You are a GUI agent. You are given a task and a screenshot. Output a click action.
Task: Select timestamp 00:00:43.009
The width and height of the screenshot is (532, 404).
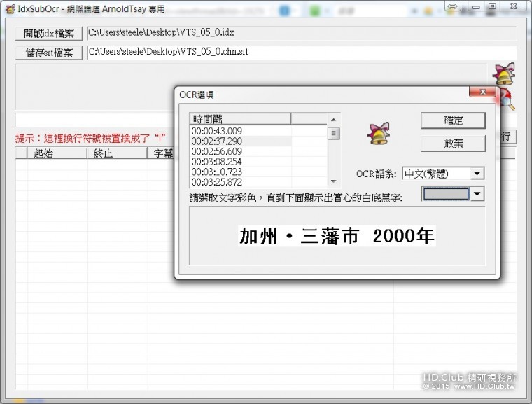pyautogui.click(x=241, y=131)
